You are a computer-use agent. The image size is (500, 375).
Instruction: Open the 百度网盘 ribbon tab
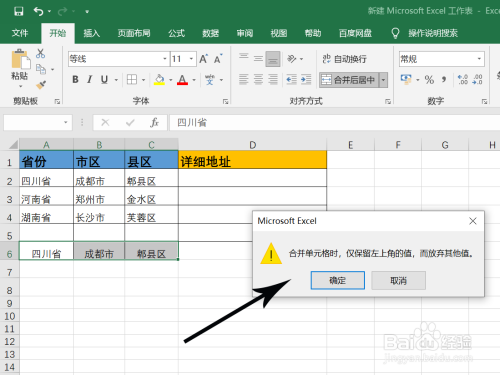pos(355,33)
